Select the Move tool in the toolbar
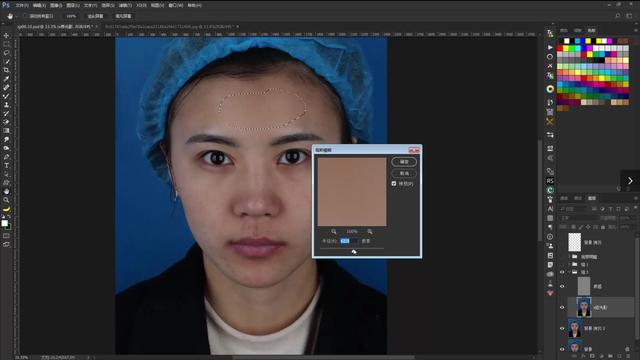The image size is (640, 360). point(6,36)
